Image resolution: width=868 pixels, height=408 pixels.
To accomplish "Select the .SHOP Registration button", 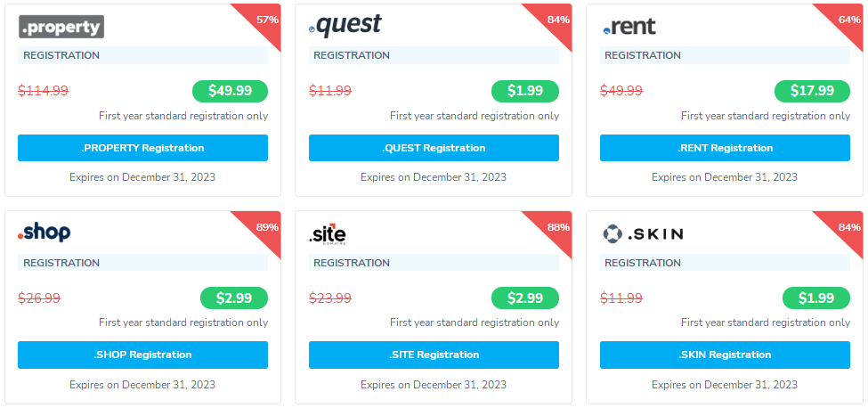I will tap(142, 355).
